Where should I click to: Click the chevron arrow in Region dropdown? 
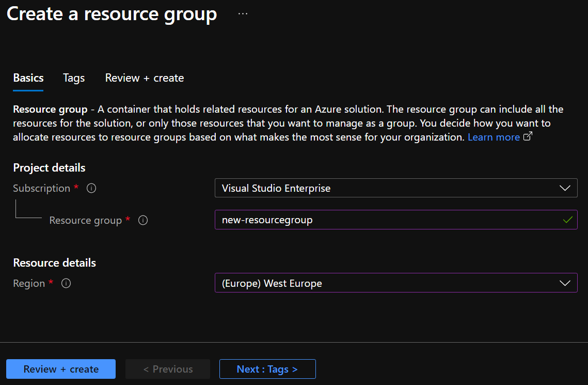pos(565,283)
